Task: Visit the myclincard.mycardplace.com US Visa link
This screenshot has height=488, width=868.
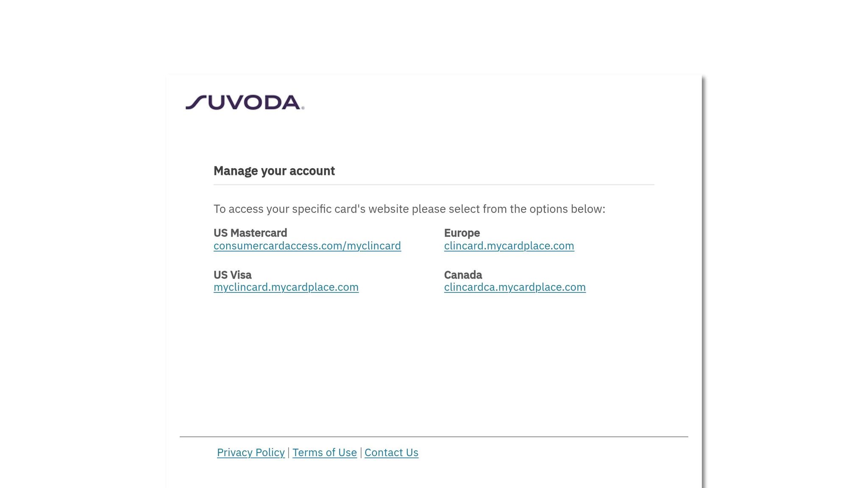Action: (x=286, y=287)
